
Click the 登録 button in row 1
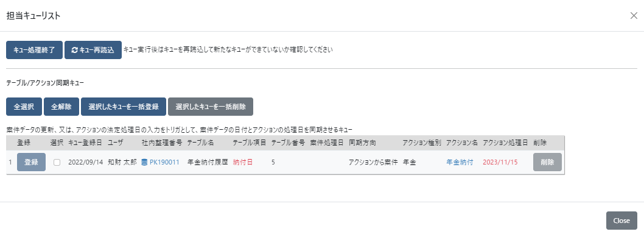click(x=31, y=162)
